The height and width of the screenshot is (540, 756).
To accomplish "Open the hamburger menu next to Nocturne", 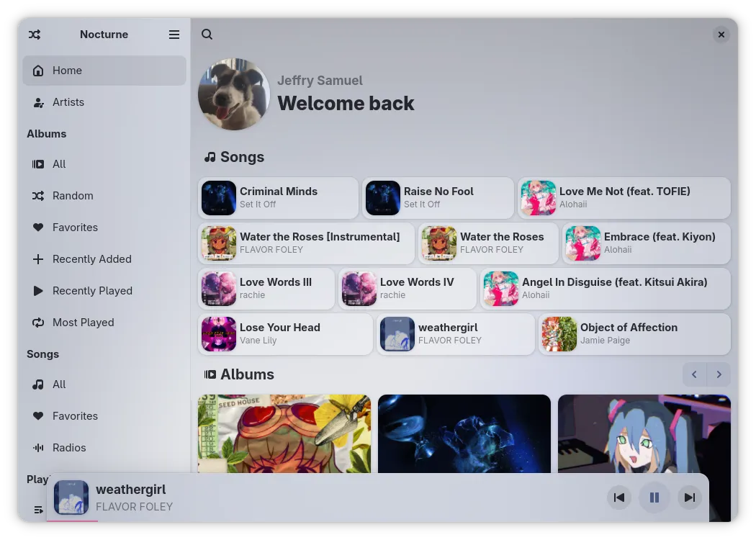I will click(174, 35).
